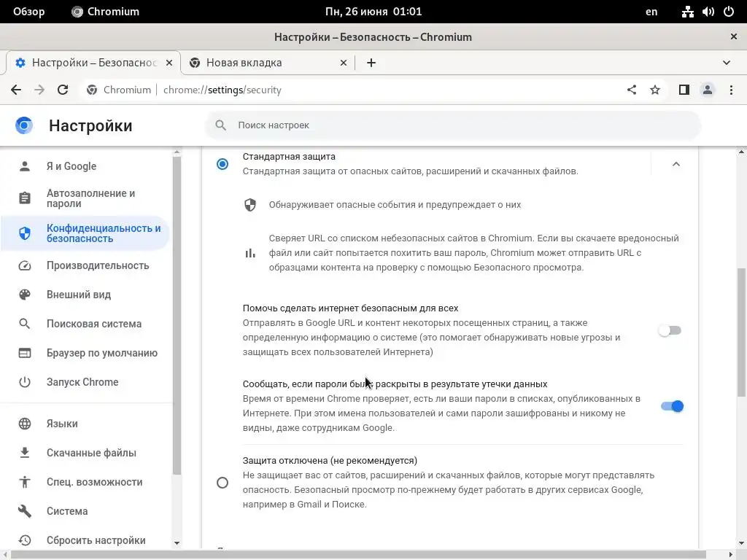Open the profile avatar menu
747x560 pixels.
[708, 90]
